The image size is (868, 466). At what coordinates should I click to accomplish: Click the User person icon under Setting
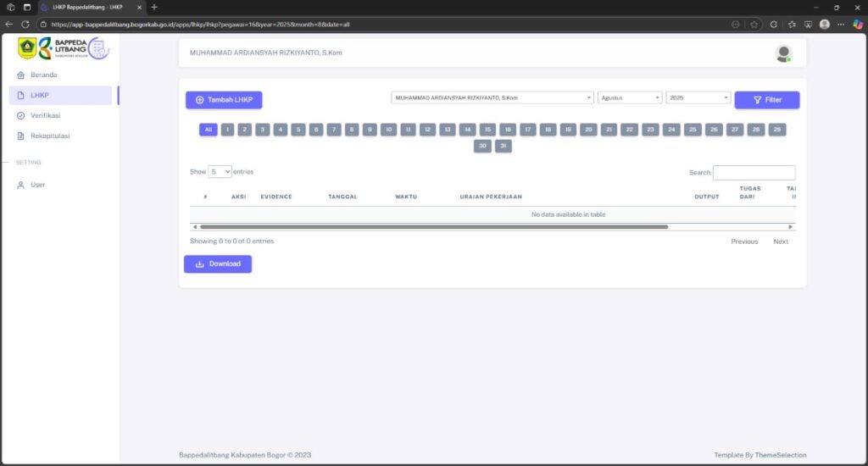[20, 185]
